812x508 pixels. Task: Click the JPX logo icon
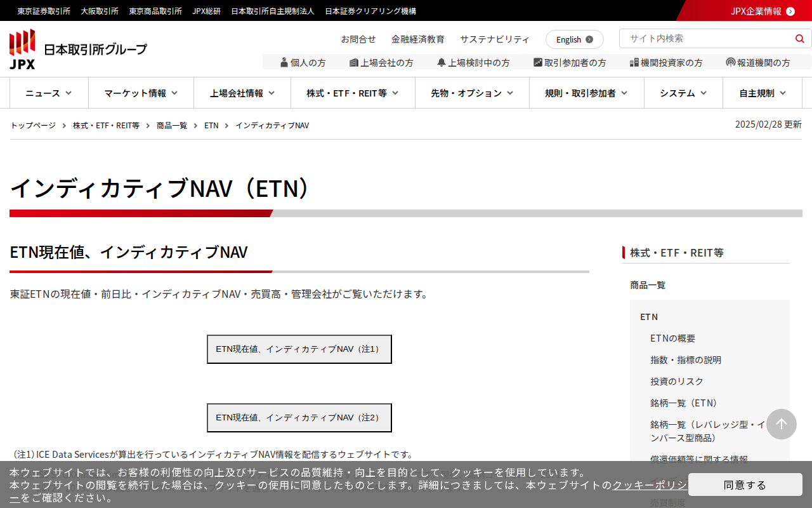[x=22, y=49]
